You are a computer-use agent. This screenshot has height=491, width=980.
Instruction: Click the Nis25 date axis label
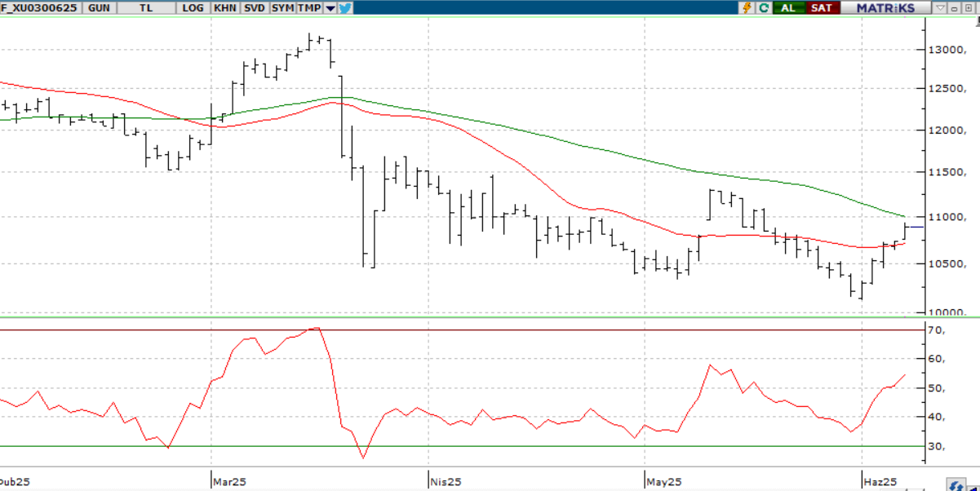[x=446, y=481]
